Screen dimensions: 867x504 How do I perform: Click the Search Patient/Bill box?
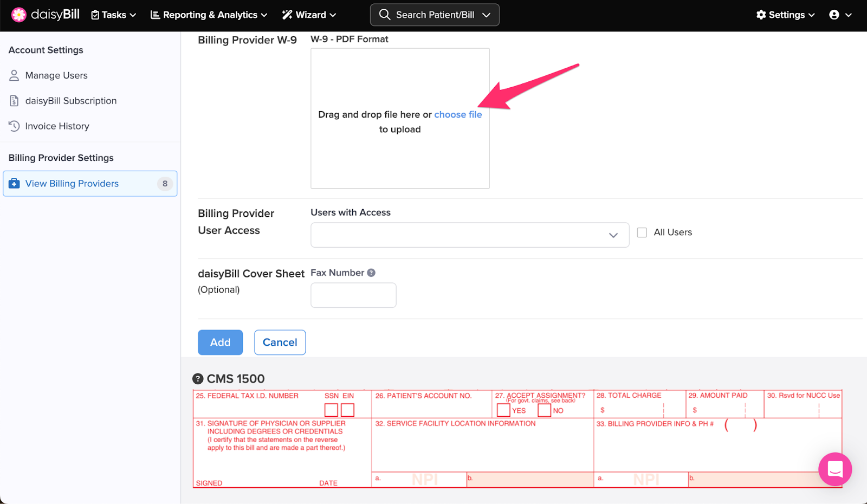pos(435,15)
